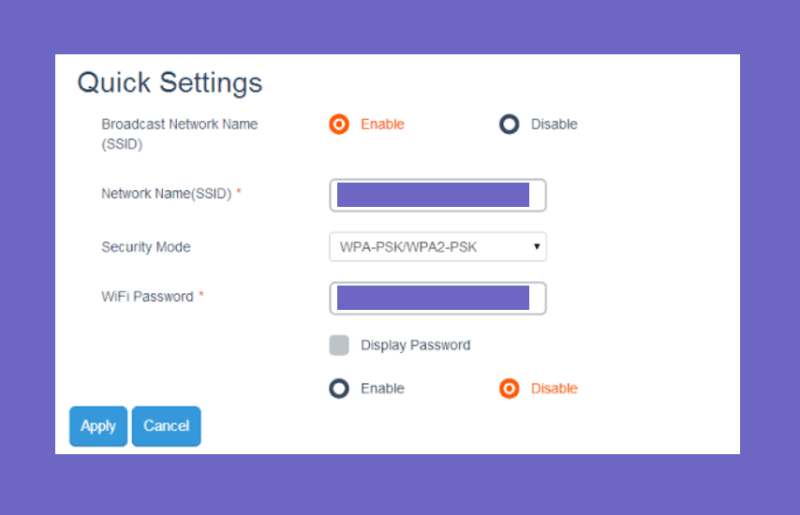Click the Security Mode label
This screenshot has height=515, width=800.
pyautogui.click(x=146, y=247)
